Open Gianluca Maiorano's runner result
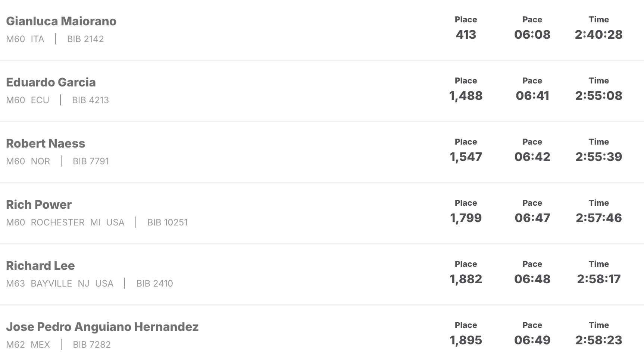 click(61, 21)
